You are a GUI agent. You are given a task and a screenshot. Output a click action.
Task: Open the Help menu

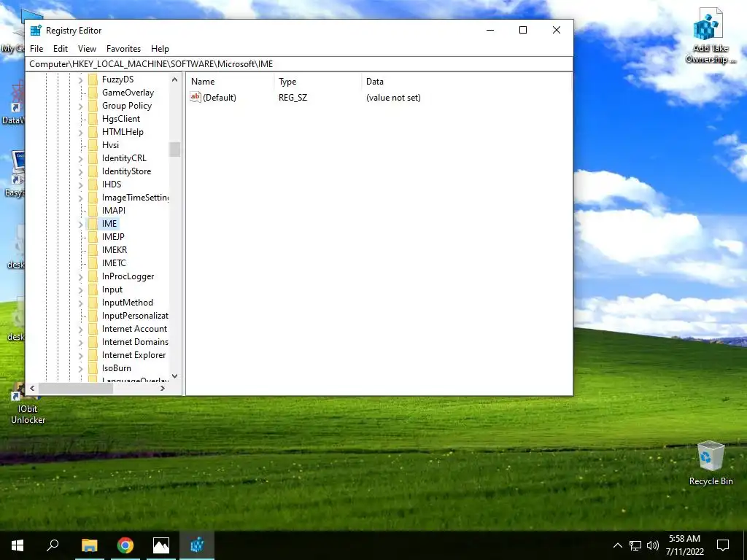click(x=160, y=49)
